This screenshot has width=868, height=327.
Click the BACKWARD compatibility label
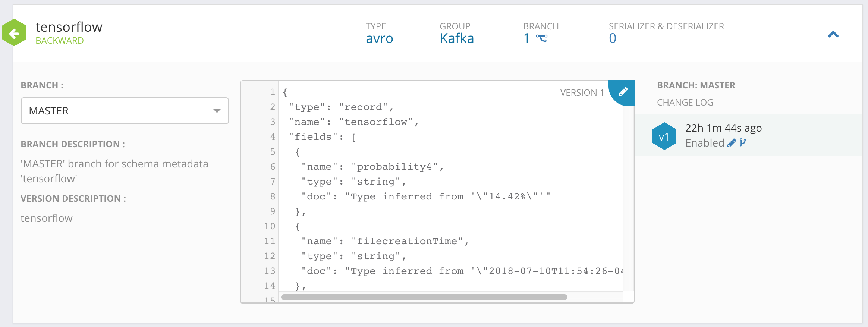click(x=59, y=41)
